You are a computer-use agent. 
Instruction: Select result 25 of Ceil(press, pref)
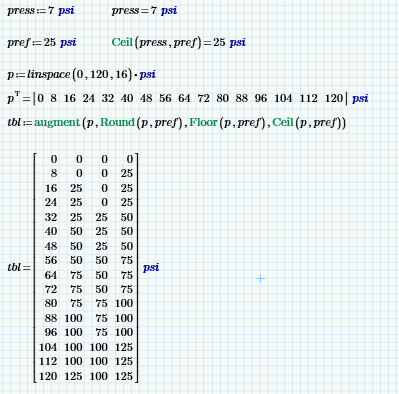click(219, 42)
